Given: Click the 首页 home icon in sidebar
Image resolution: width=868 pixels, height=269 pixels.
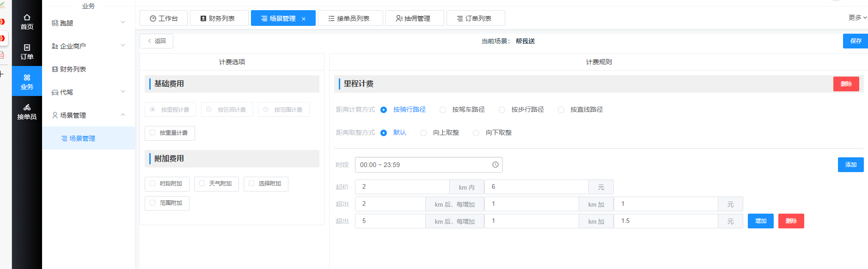Looking at the screenshot, I should [x=27, y=18].
